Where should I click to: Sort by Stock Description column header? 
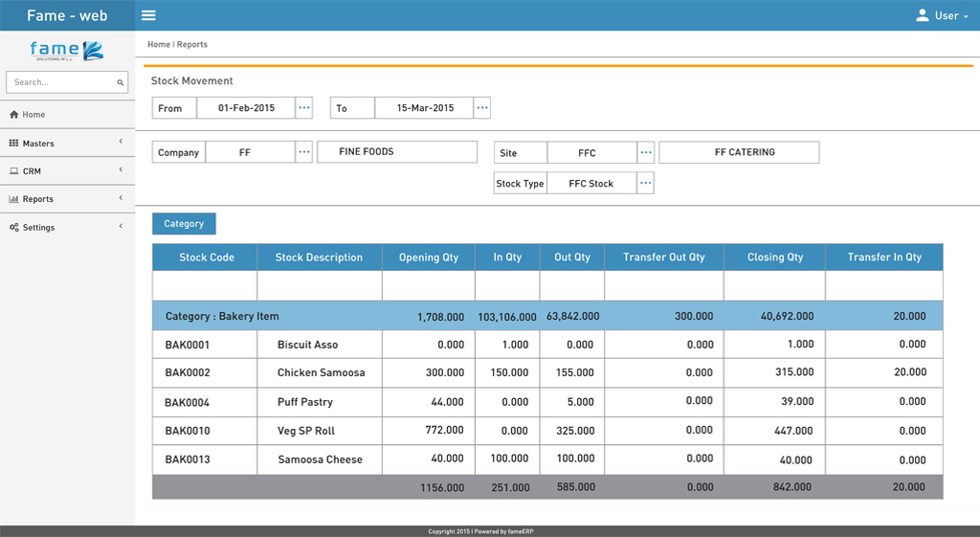pyautogui.click(x=319, y=257)
